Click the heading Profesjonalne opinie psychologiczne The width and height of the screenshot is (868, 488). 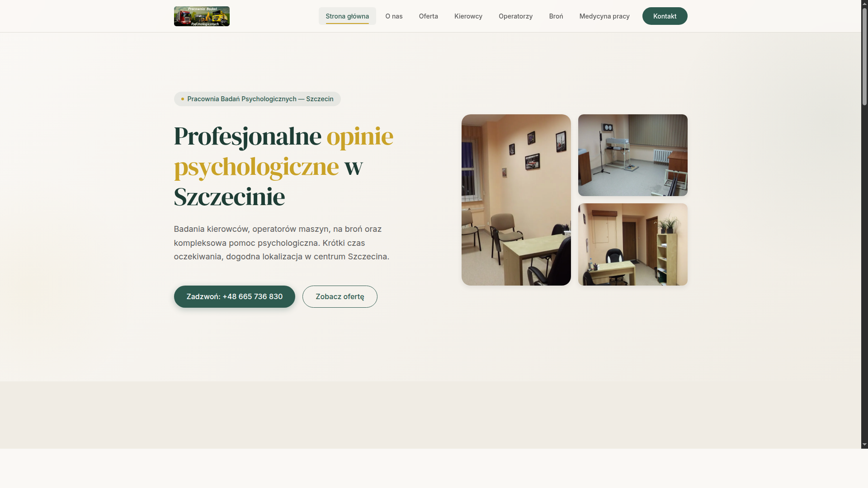pyautogui.click(x=283, y=166)
